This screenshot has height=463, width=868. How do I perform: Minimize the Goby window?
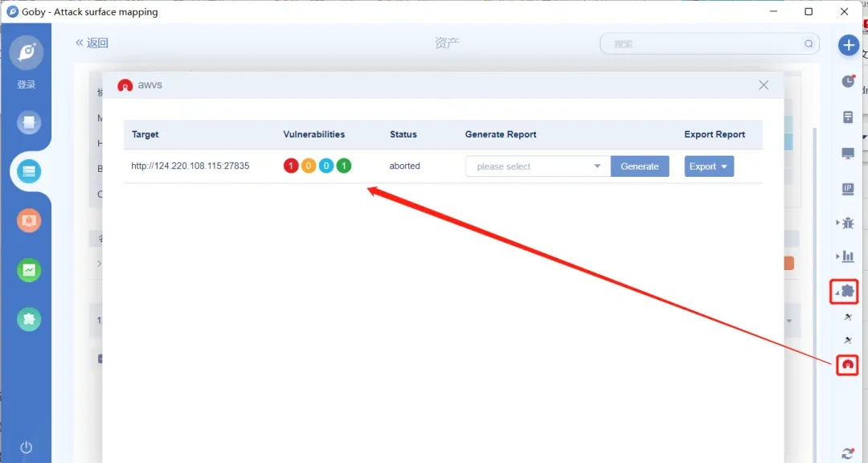pyautogui.click(x=773, y=11)
